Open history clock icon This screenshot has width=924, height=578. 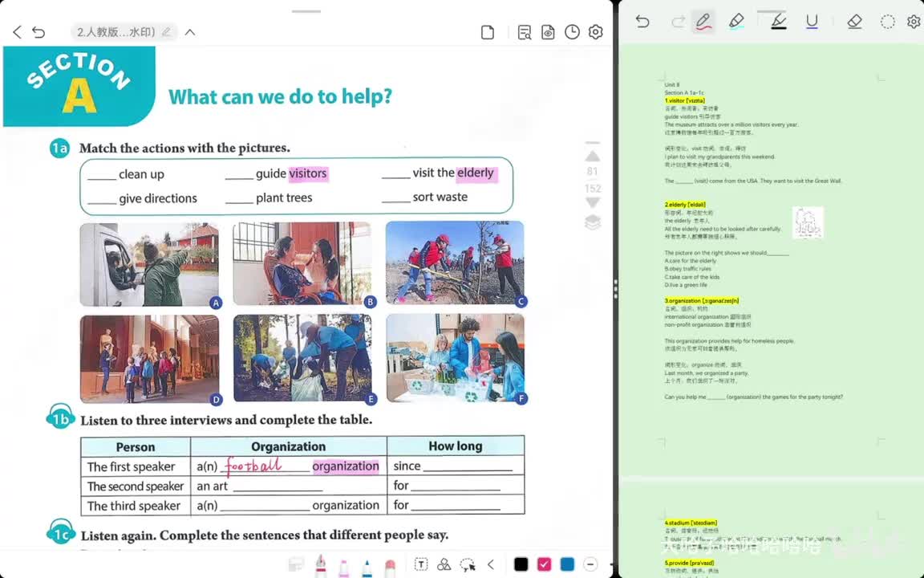[572, 32]
